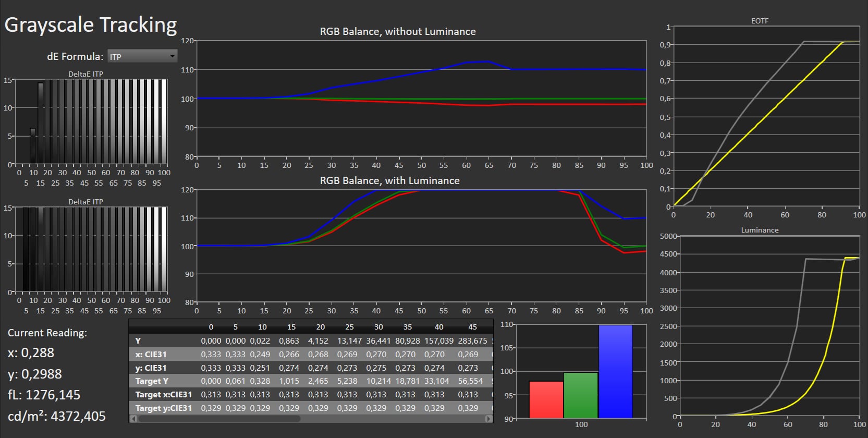This screenshot has height=438, width=868.
Task: Click the dE Formula dropdown arrow
Action: pos(172,56)
